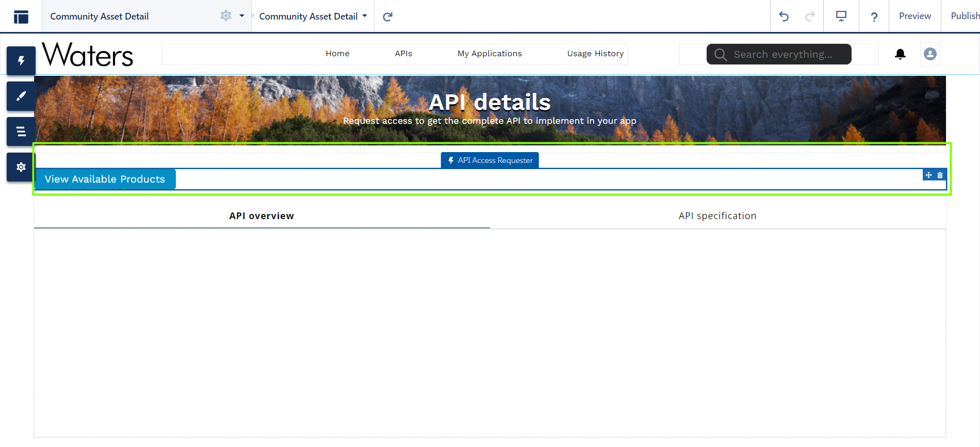Click the View Available Products button
The width and height of the screenshot is (980, 447).
coord(105,179)
